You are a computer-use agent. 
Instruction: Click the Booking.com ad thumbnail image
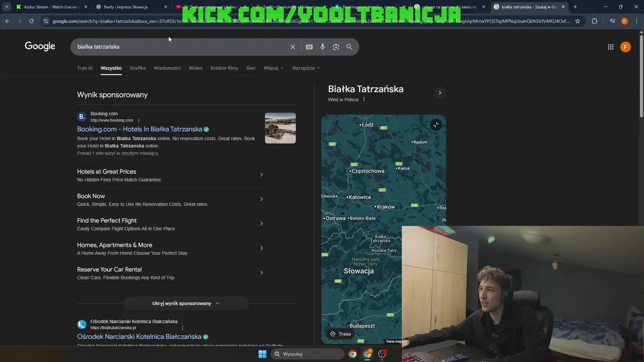[x=280, y=128]
